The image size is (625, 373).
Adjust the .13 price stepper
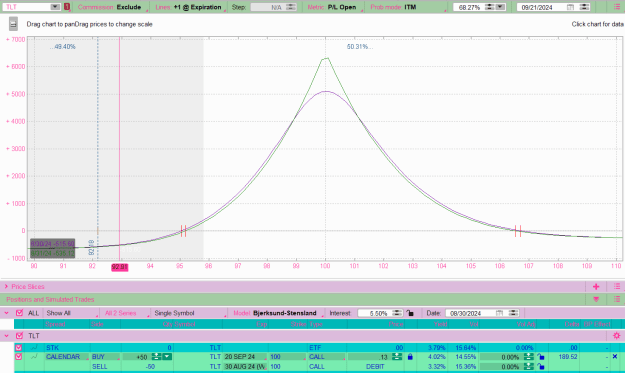tap(397, 357)
